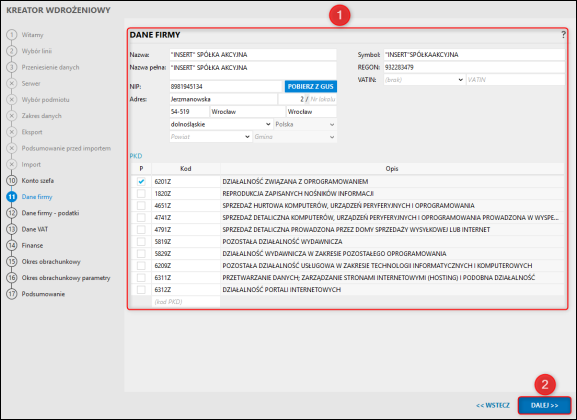Viewport: 577px width, 420px height.
Task: Select step 14 circle icon Finanse
Action: [12, 245]
